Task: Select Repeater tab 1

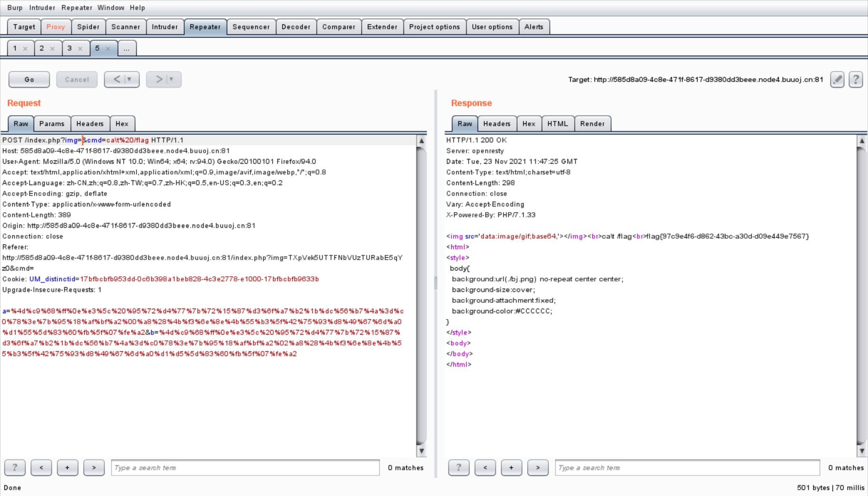Action: click(x=15, y=48)
